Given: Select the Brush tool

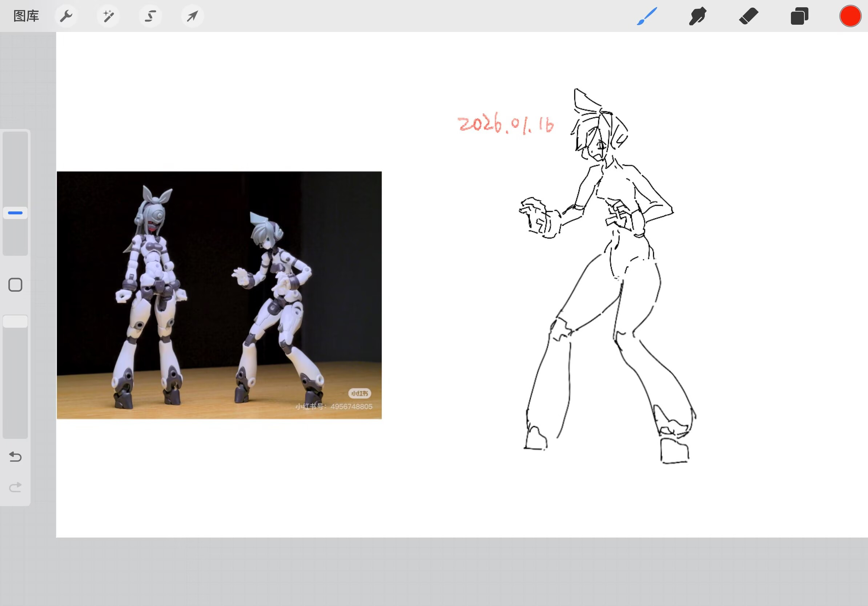Looking at the screenshot, I should [647, 16].
